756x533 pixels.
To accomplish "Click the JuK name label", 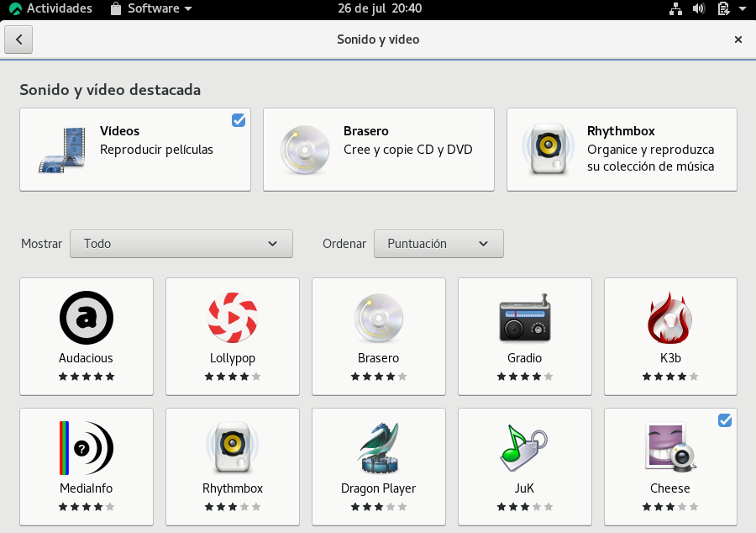I will [x=524, y=488].
